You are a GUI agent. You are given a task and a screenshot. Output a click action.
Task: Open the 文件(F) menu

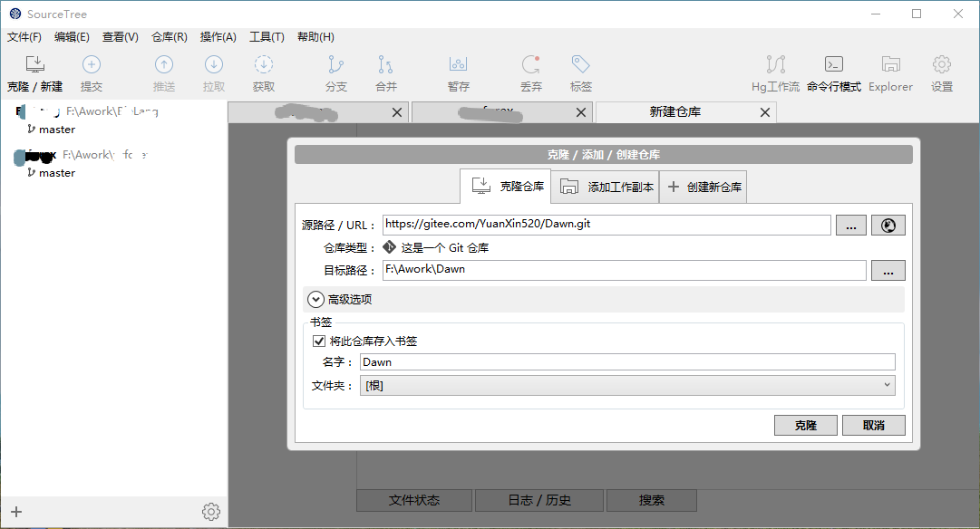[x=24, y=37]
